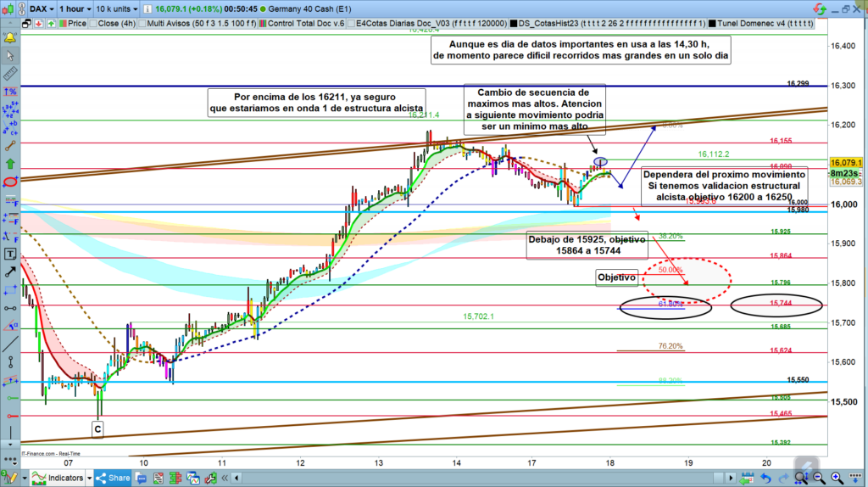
Task: Open Control Total Doc v.6 indicator label
Action: [x=303, y=24]
